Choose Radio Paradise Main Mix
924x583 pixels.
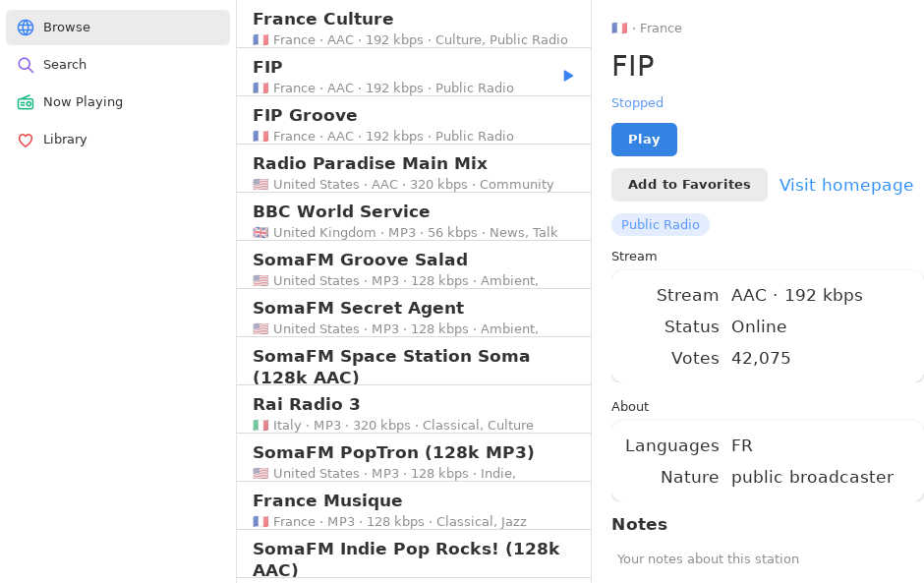coord(414,168)
